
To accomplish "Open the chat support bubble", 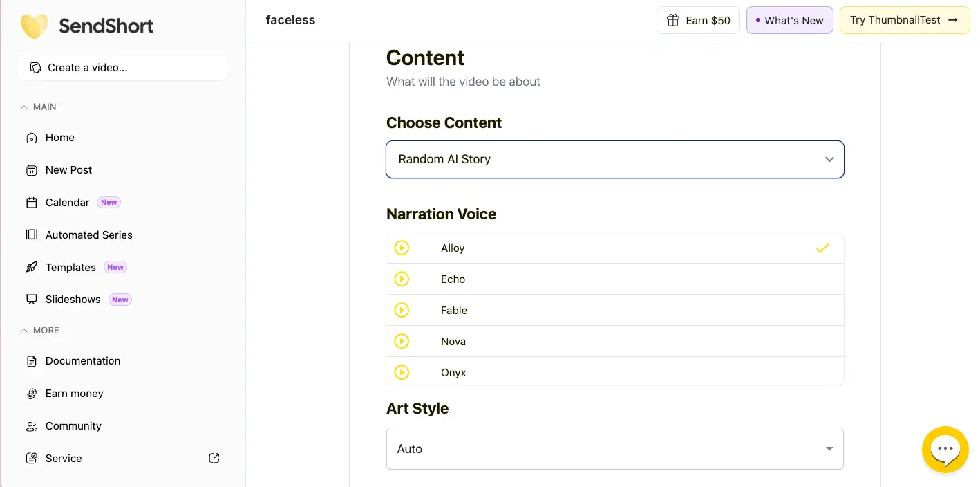I will coord(945,450).
